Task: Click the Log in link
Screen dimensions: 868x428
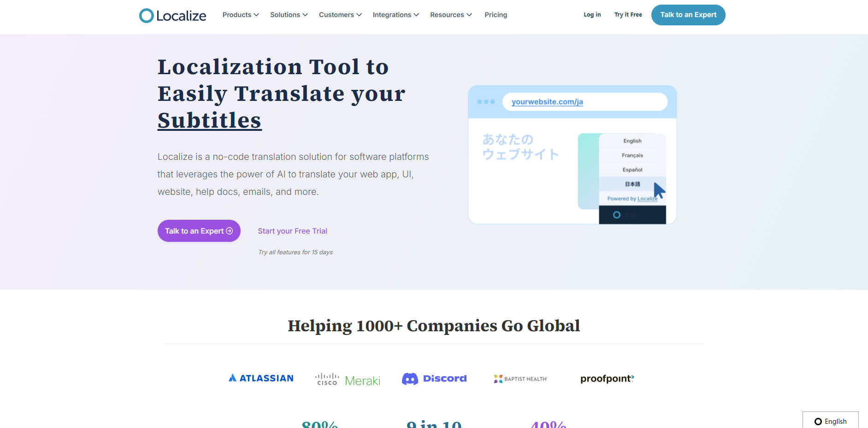Action: (592, 14)
